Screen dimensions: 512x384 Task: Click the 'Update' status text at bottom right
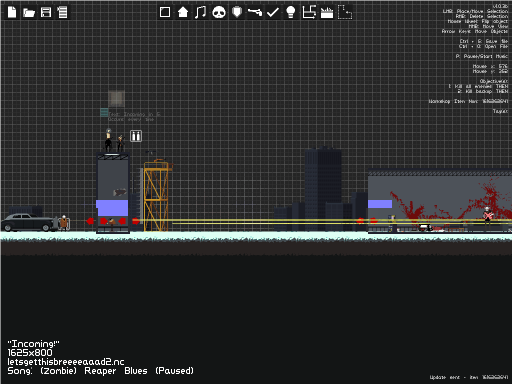click(x=468, y=377)
